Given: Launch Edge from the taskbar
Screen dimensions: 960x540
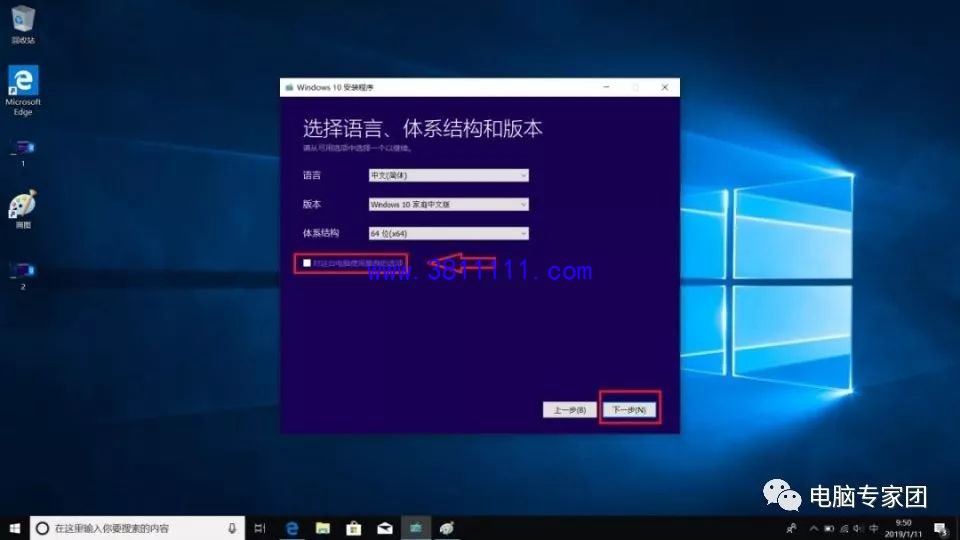Looking at the screenshot, I should point(292,528).
